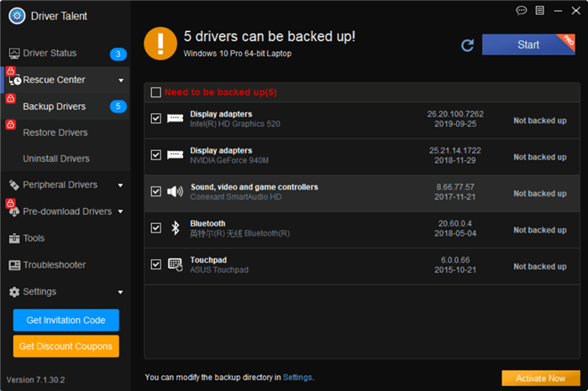Click version 8.66.77.57 text

point(455,187)
